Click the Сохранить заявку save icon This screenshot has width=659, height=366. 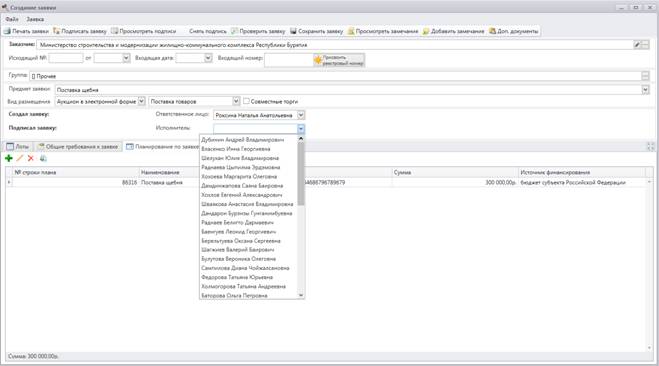coord(293,31)
